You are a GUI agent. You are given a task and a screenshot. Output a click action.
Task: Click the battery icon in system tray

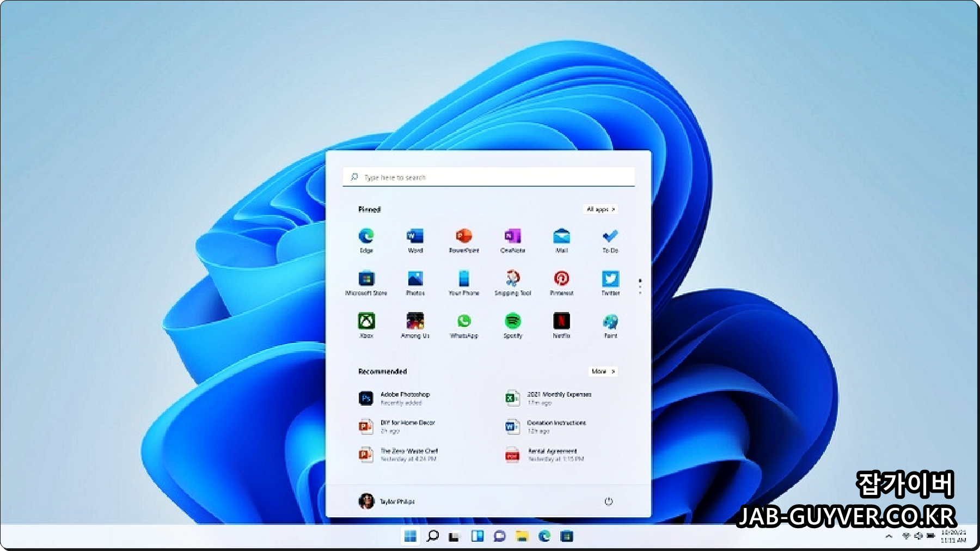pos(931,536)
